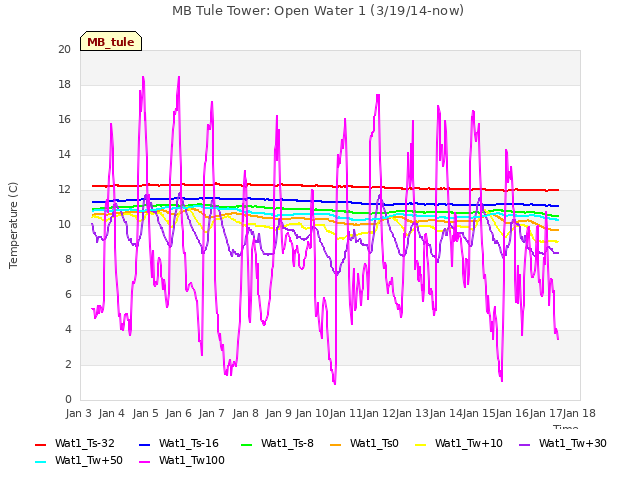The image size is (640, 480).
Task: Click the MB_tule label box
Action: [111, 41]
